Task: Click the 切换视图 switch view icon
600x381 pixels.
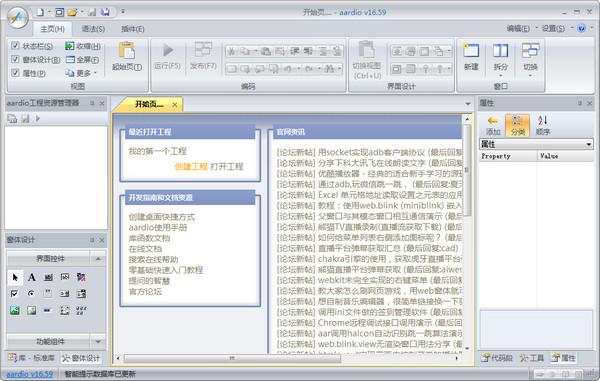Action: coord(367,50)
